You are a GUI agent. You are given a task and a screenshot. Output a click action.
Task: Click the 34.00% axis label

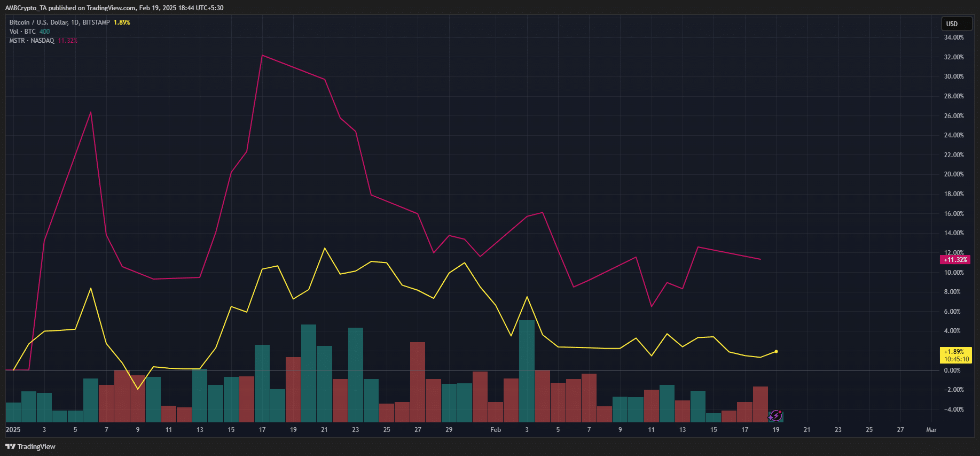pyautogui.click(x=954, y=37)
